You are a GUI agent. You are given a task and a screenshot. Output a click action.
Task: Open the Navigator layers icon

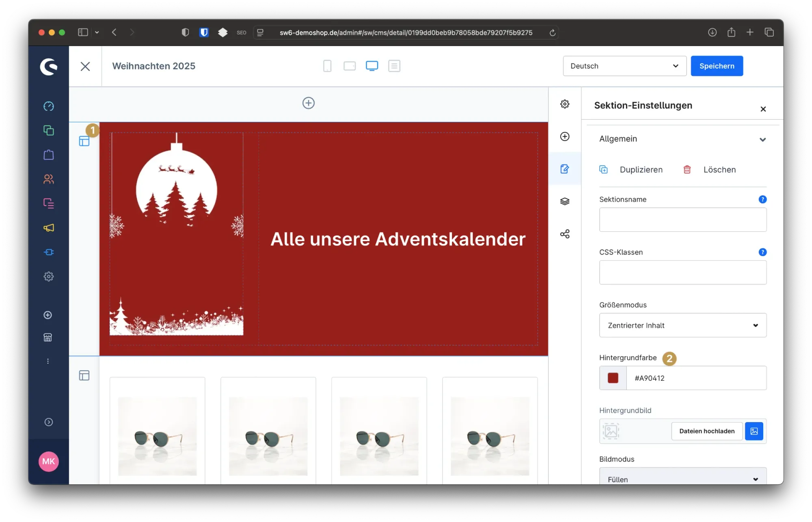click(x=564, y=201)
